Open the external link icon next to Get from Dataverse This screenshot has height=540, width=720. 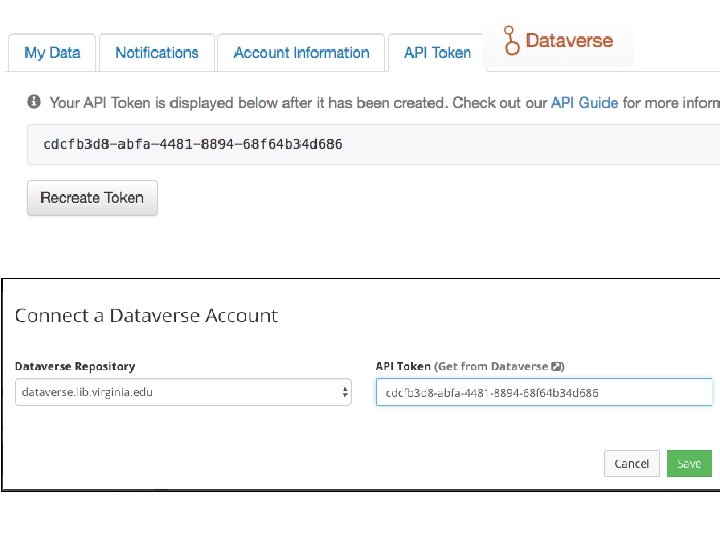point(556,366)
